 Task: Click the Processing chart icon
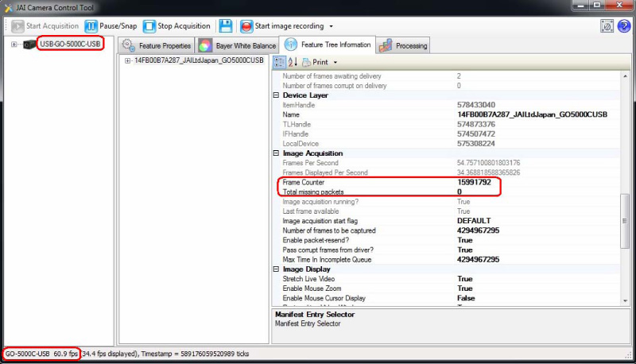coord(386,45)
